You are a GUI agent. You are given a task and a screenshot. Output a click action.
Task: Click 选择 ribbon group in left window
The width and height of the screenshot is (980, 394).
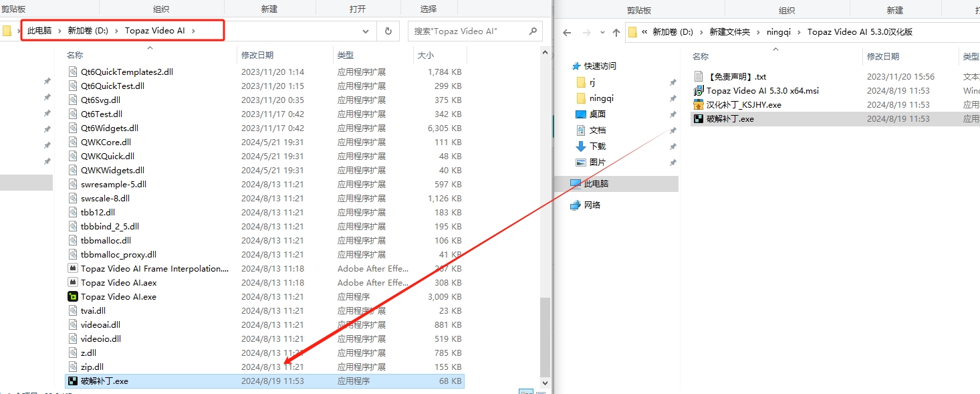[428, 9]
